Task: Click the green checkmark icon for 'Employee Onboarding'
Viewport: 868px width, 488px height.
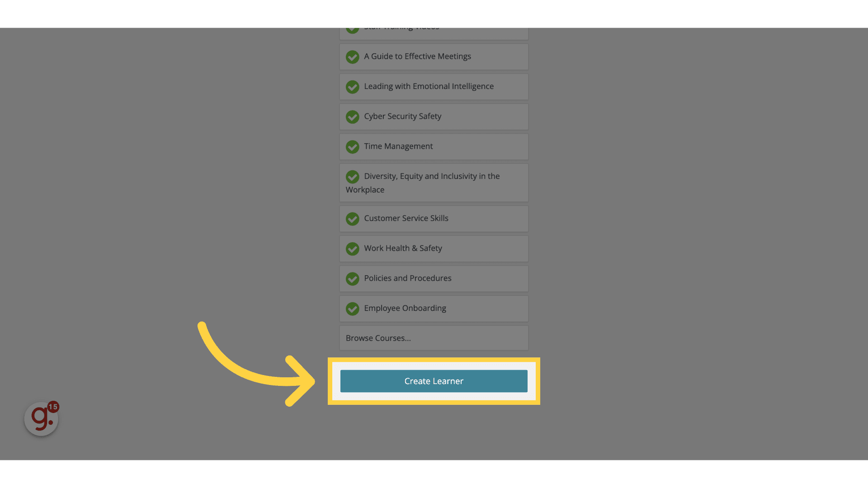Action: [352, 309]
